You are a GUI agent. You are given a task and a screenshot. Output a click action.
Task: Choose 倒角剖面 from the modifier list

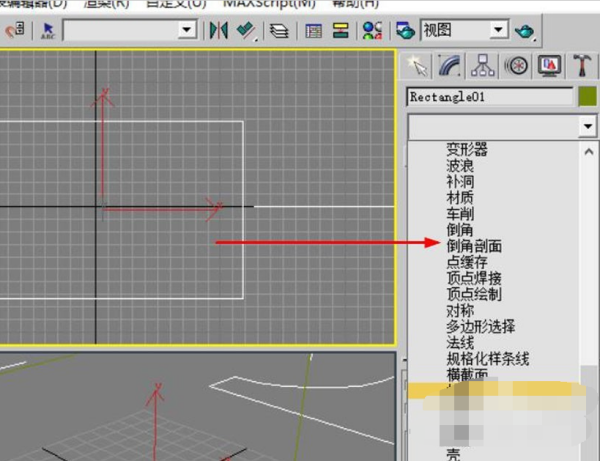(474, 245)
